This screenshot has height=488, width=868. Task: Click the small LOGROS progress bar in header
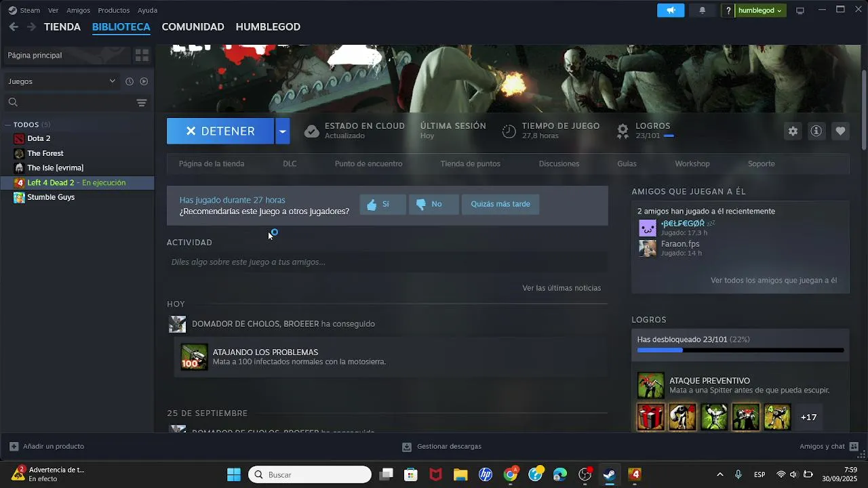tap(669, 136)
